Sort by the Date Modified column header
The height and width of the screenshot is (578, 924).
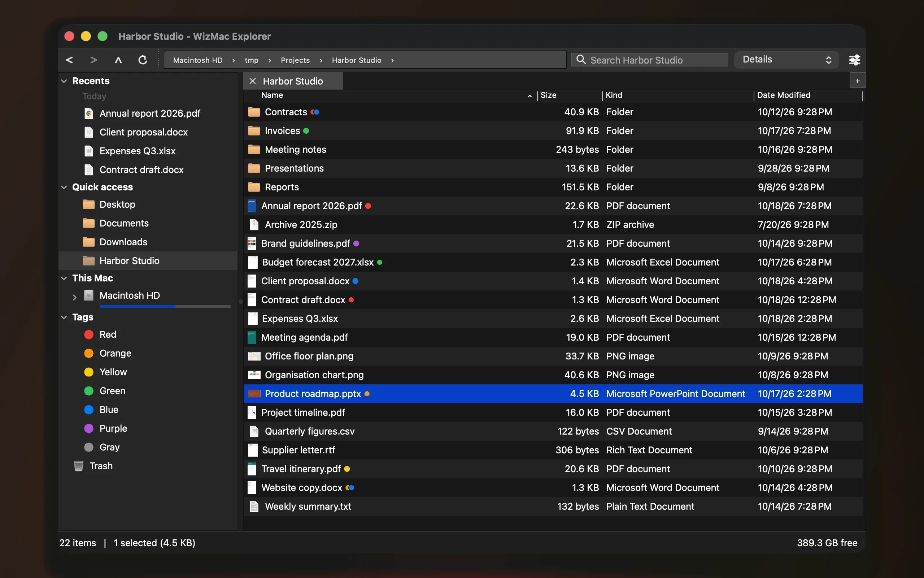[x=808, y=95]
